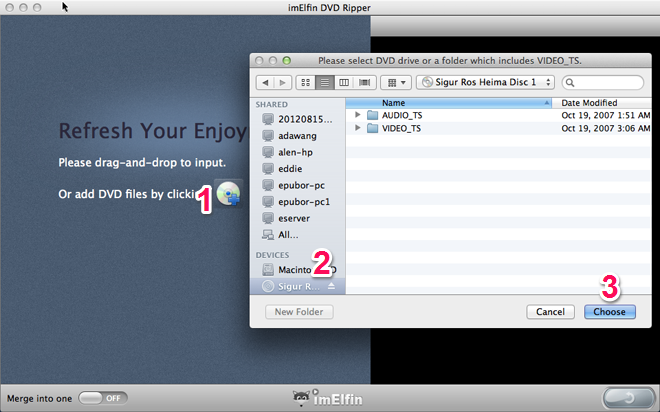Screen dimensions: 660x412
Task: Click Cancel in the file dialog
Action: pos(550,312)
